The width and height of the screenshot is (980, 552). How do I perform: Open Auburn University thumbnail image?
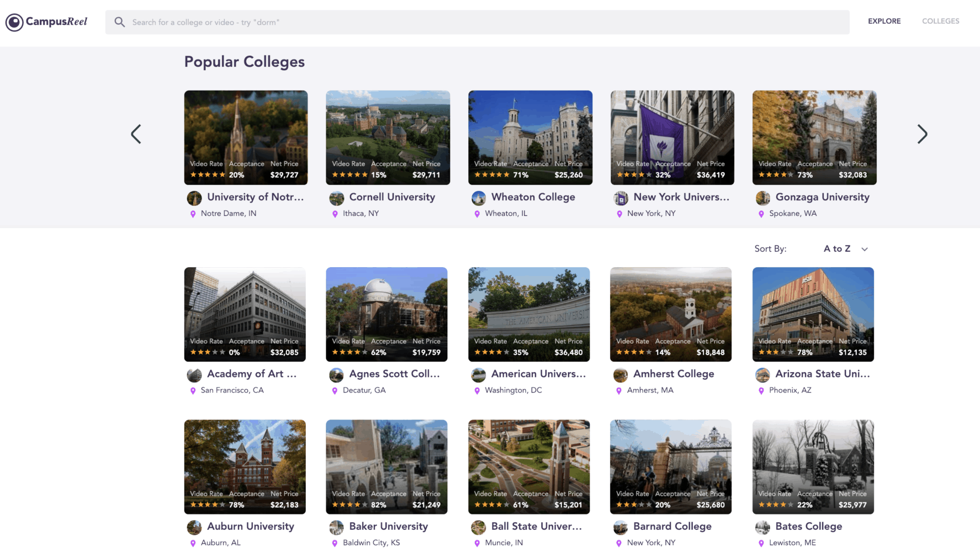coord(245,467)
